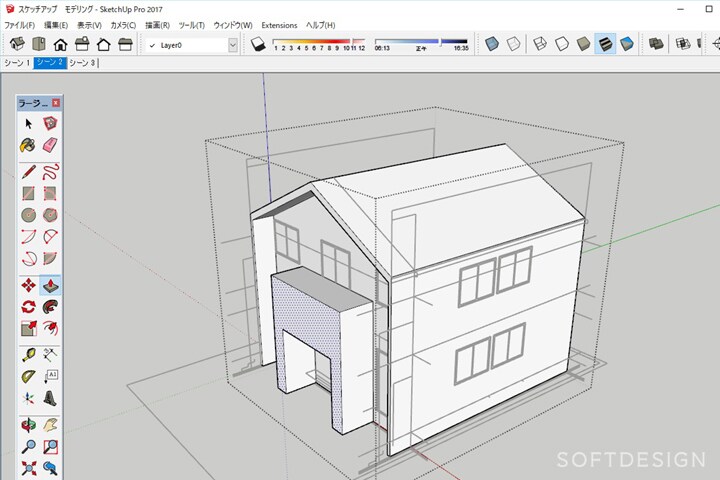Pick the Scale tool
This screenshot has width=720, height=480.
click(x=28, y=328)
